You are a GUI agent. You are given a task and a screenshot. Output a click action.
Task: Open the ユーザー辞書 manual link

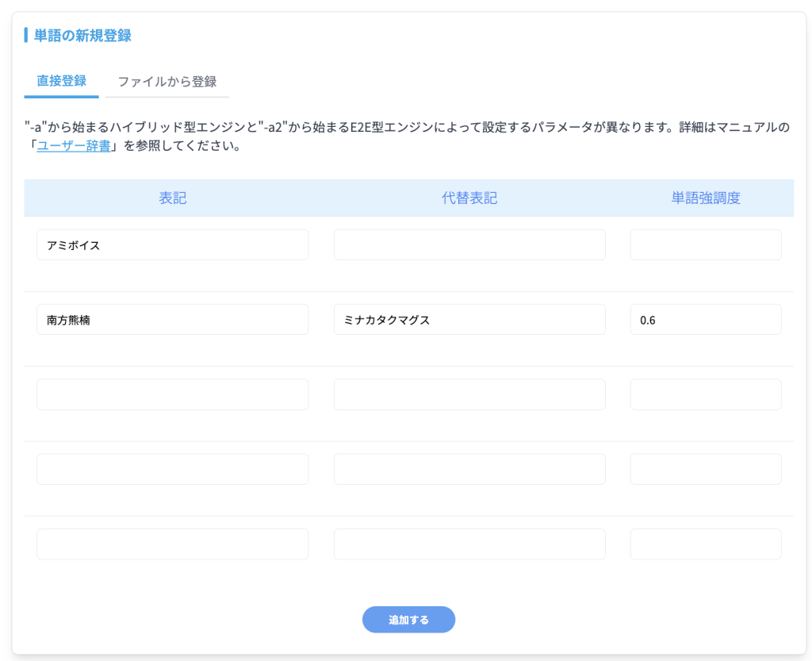point(74,146)
